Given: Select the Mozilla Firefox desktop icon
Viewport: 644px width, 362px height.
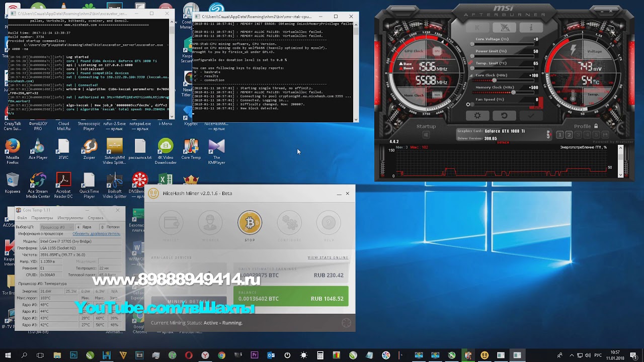Looking at the screenshot, I should [x=13, y=151].
